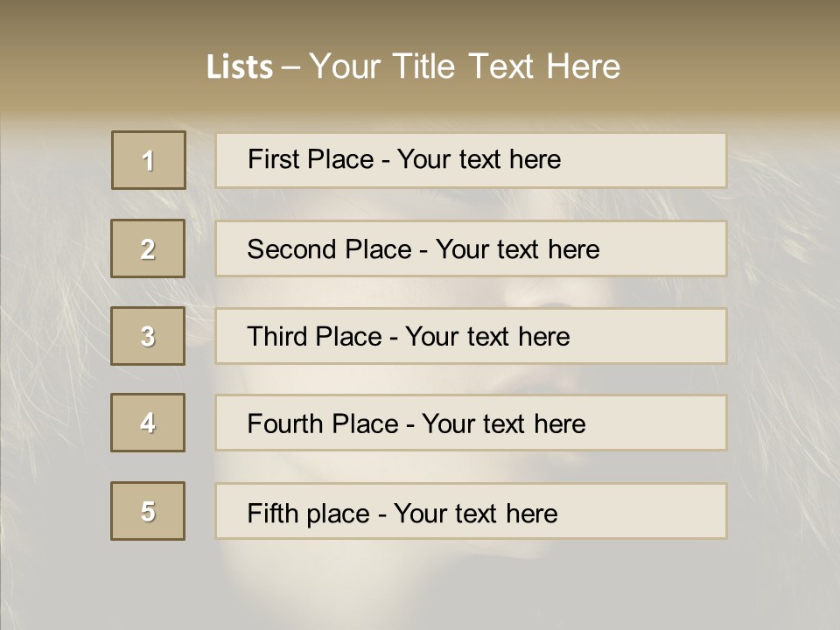Click 'Your text here' in Fifth place row

(x=475, y=513)
